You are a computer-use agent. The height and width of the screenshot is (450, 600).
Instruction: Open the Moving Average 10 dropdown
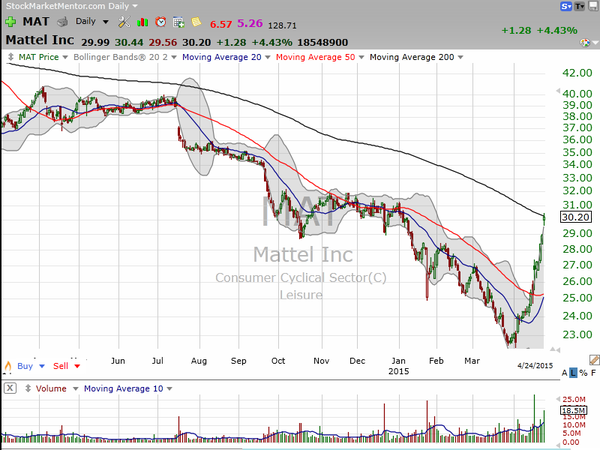click(170, 389)
